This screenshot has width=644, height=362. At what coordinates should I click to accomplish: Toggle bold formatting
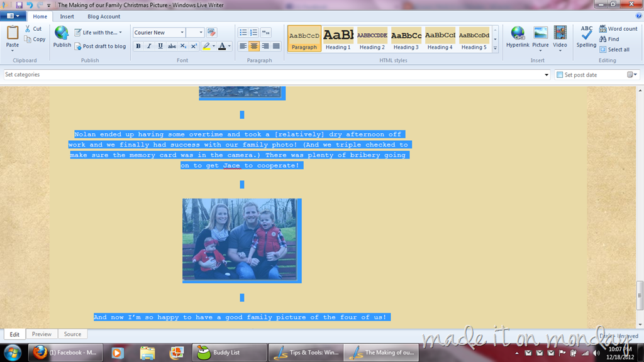138,46
